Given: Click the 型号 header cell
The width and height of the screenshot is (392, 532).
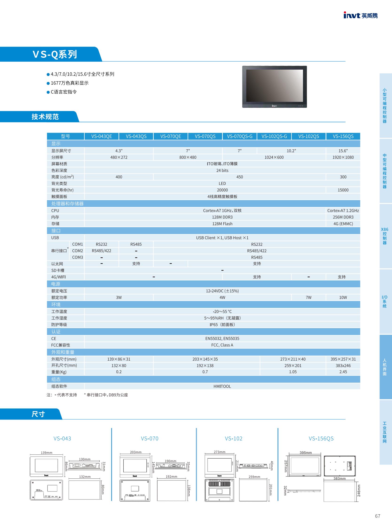Looking at the screenshot, I should click(66, 136).
